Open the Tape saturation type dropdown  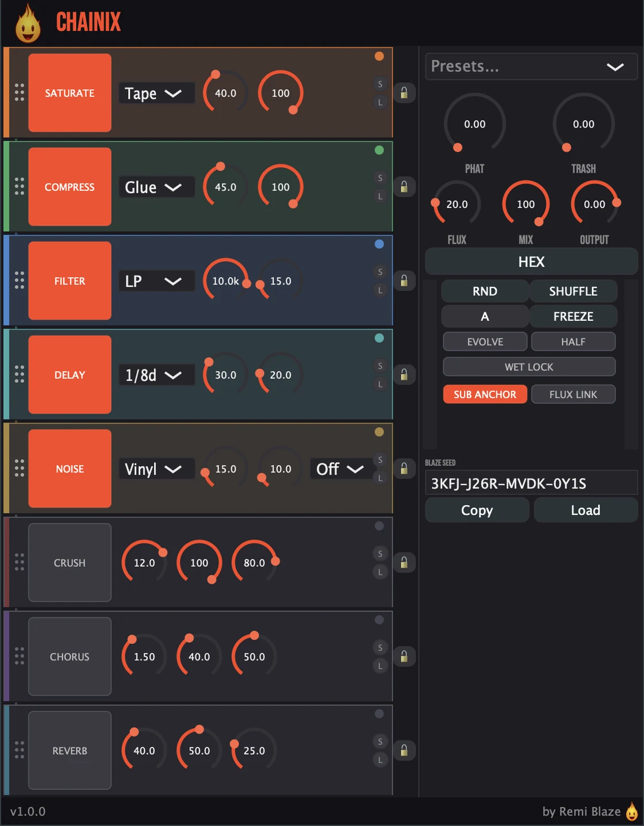pos(156,93)
